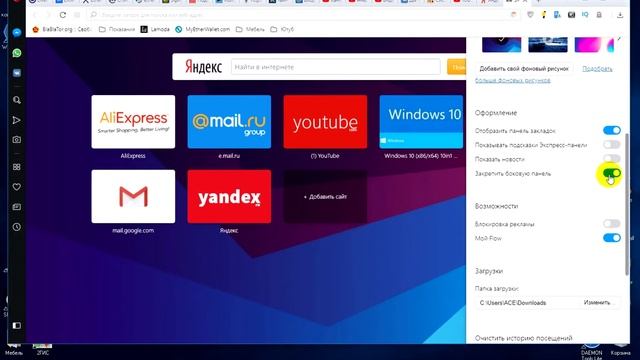This screenshot has height=360, width=640.
Task: Click the 'C:\Users\ACE\Downloads' path text
Action: [x=513, y=303]
